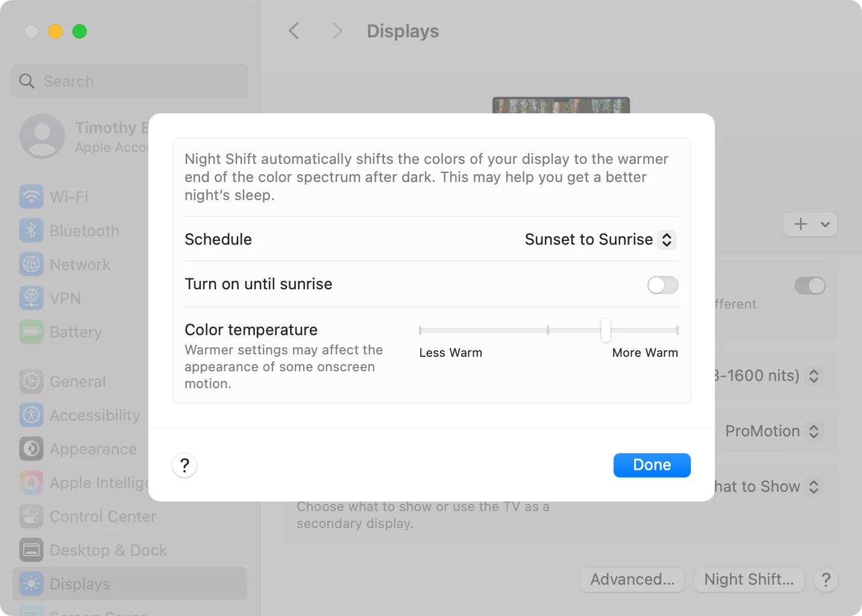862x616 pixels.
Task: Click the Appearance sidebar icon
Action: 31,448
